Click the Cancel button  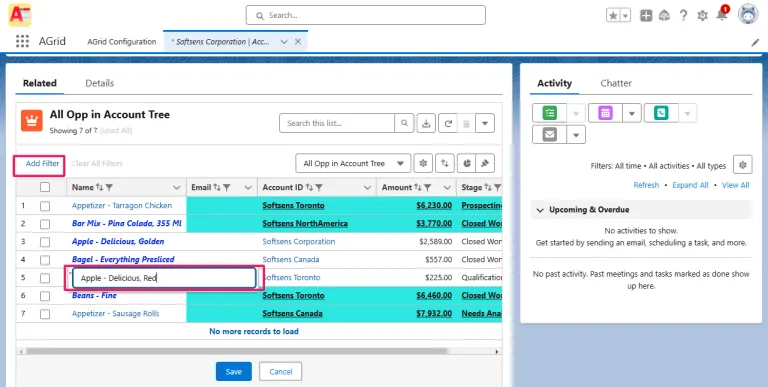point(281,372)
